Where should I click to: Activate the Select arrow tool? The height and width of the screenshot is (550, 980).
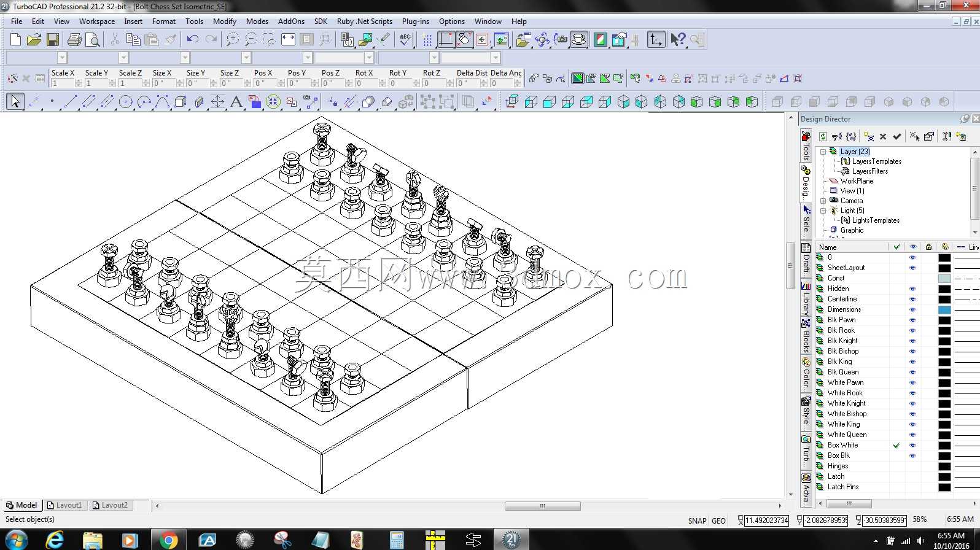15,101
